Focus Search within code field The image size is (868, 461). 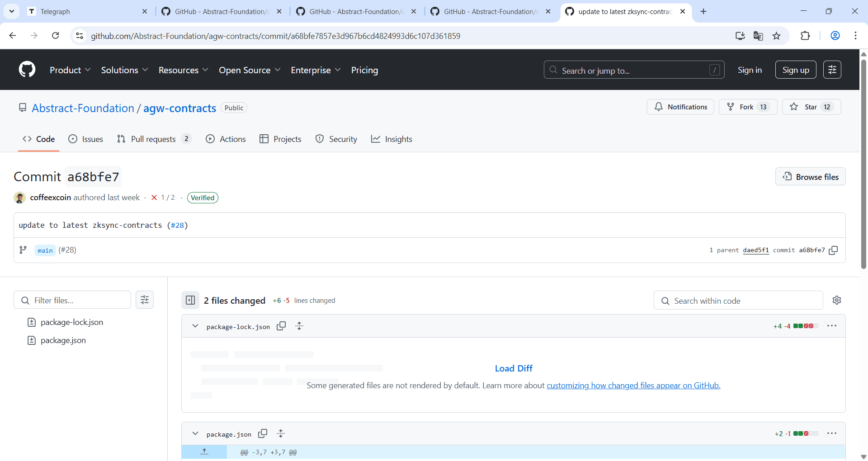(738, 301)
